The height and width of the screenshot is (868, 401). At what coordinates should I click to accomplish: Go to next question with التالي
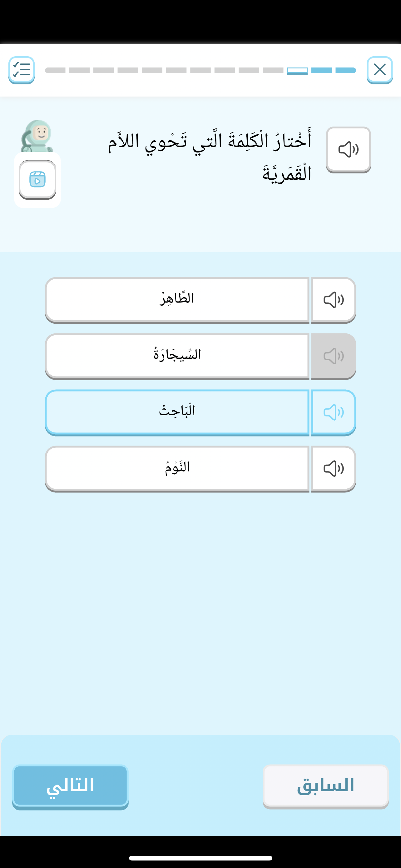pos(70,786)
